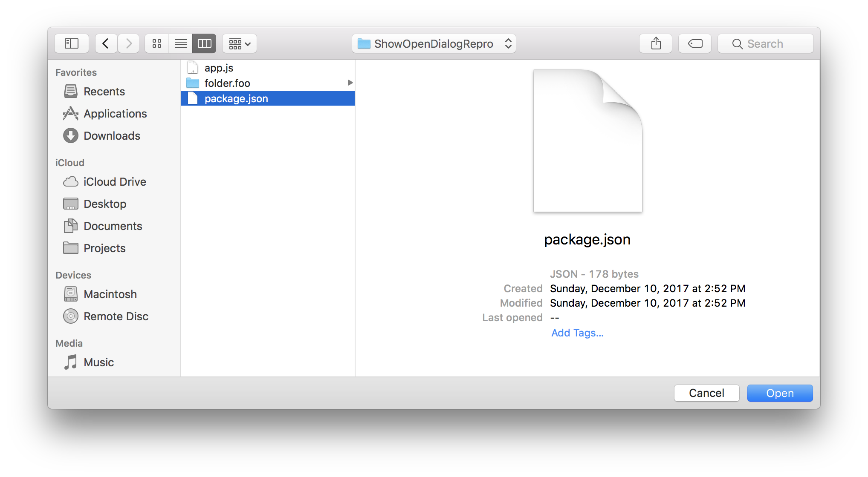The width and height of the screenshot is (868, 477).
Task: Navigate forward with the arrow button
Action: [x=129, y=43]
